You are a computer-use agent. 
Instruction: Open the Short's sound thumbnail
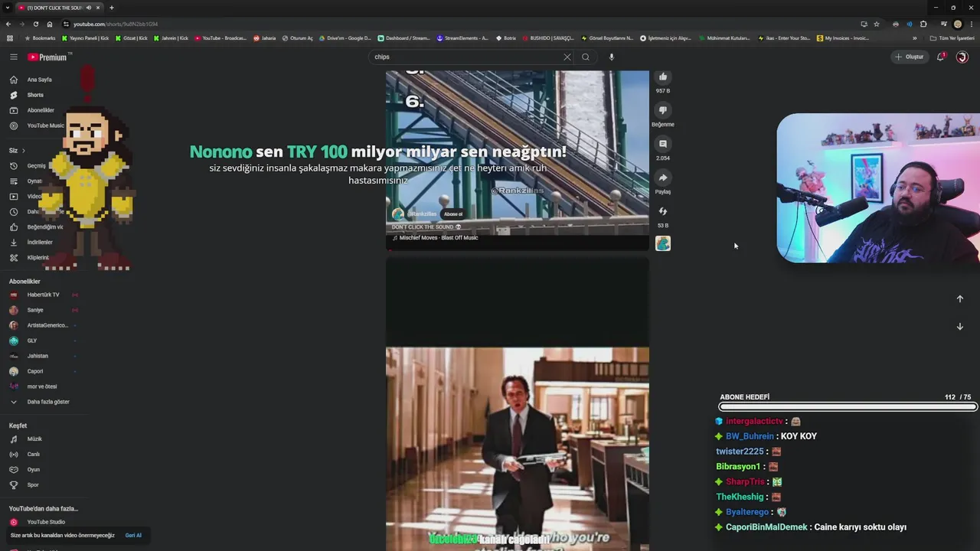tap(663, 243)
